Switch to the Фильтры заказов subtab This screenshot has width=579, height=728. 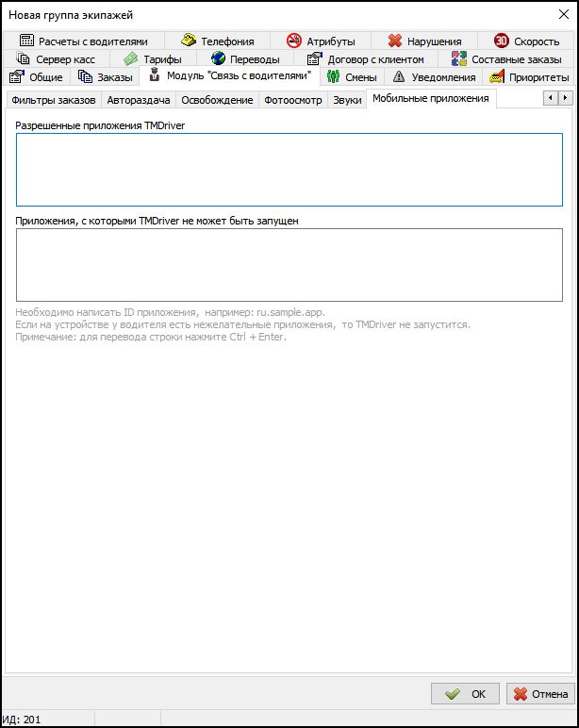coord(53,100)
